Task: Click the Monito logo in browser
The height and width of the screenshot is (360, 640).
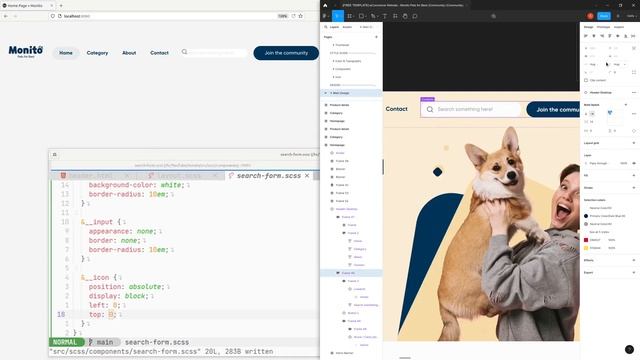Action: (x=26, y=51)
